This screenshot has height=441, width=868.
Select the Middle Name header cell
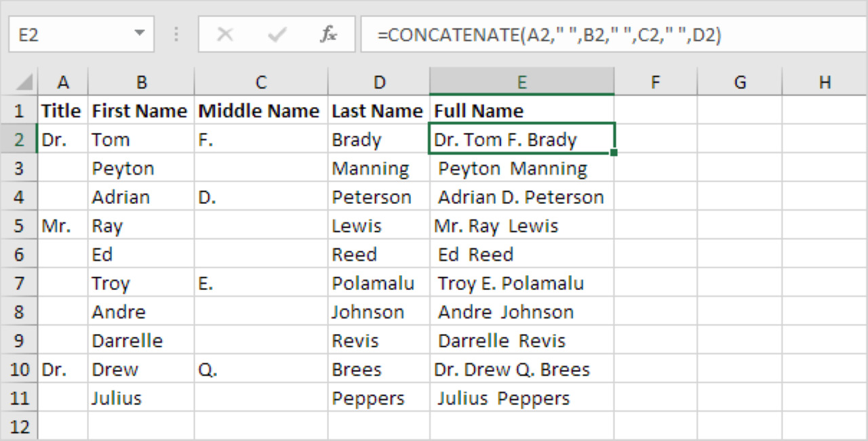tap(261, 111)
